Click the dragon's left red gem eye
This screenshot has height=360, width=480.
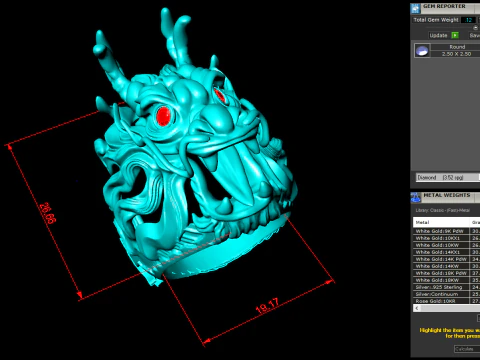coord(163,116)
